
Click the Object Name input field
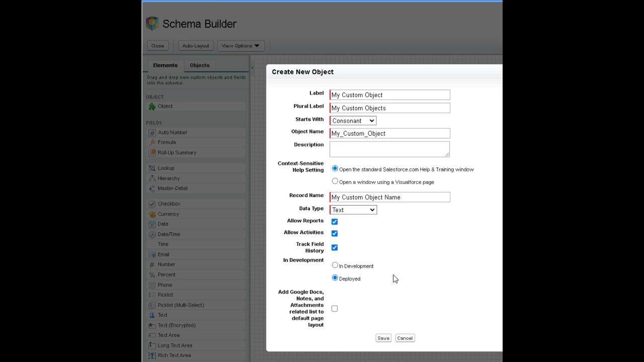pos(390,133)
